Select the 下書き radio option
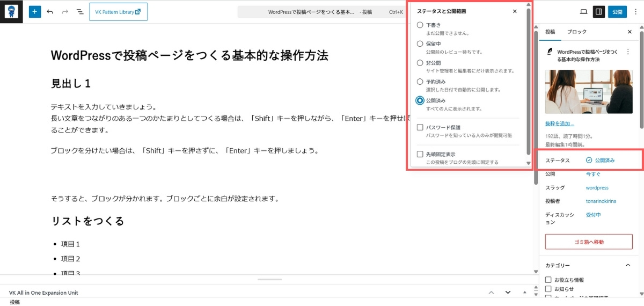This screenshot has height=306, width=644. tap(420, 25)
